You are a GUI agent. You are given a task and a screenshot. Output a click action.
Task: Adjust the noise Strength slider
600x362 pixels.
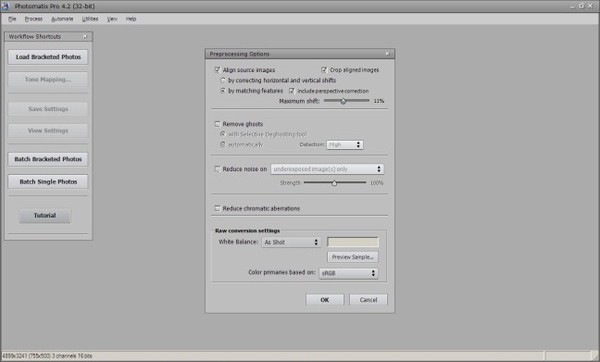(334, 183)
